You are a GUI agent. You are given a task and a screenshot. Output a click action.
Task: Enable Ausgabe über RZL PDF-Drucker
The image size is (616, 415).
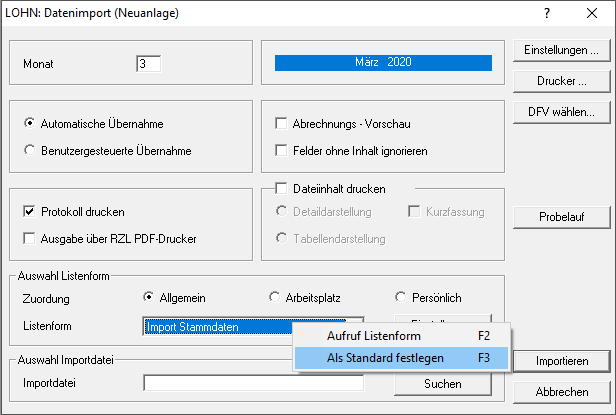click(x=29, y=238)
